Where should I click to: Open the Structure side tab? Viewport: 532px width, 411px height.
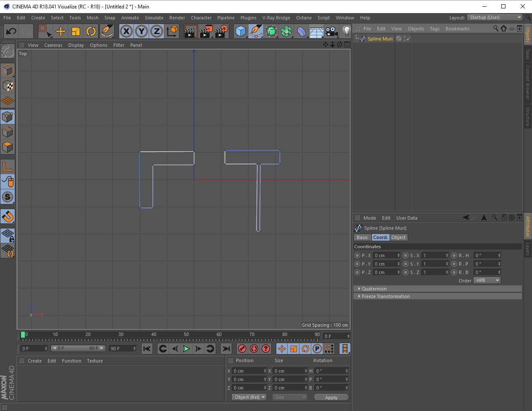click(527, 117)
